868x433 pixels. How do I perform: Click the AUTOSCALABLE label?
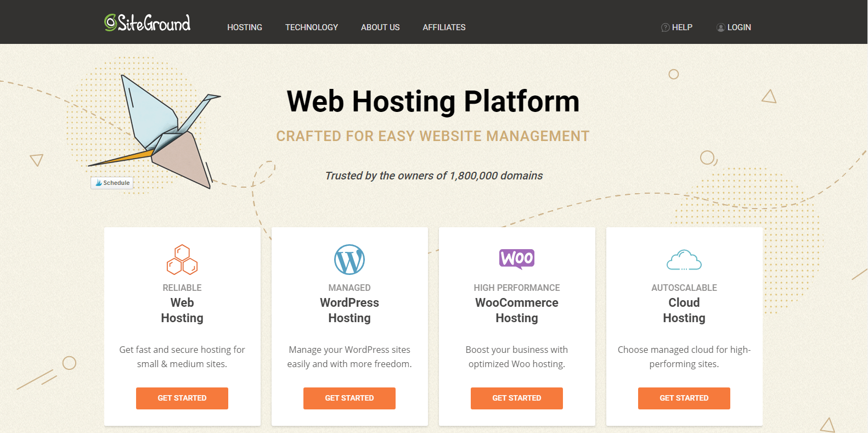point(684,288)
